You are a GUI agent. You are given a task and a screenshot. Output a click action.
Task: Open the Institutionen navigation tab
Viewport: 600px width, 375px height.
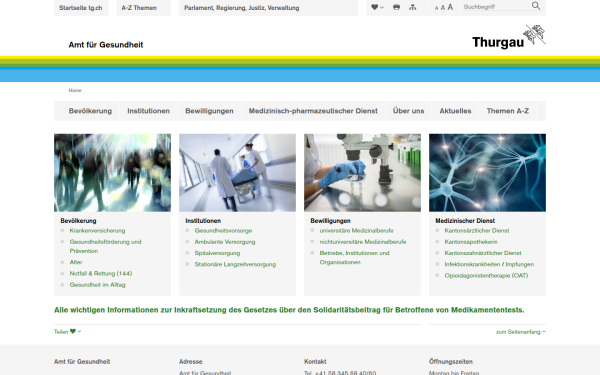pos(148,111)
